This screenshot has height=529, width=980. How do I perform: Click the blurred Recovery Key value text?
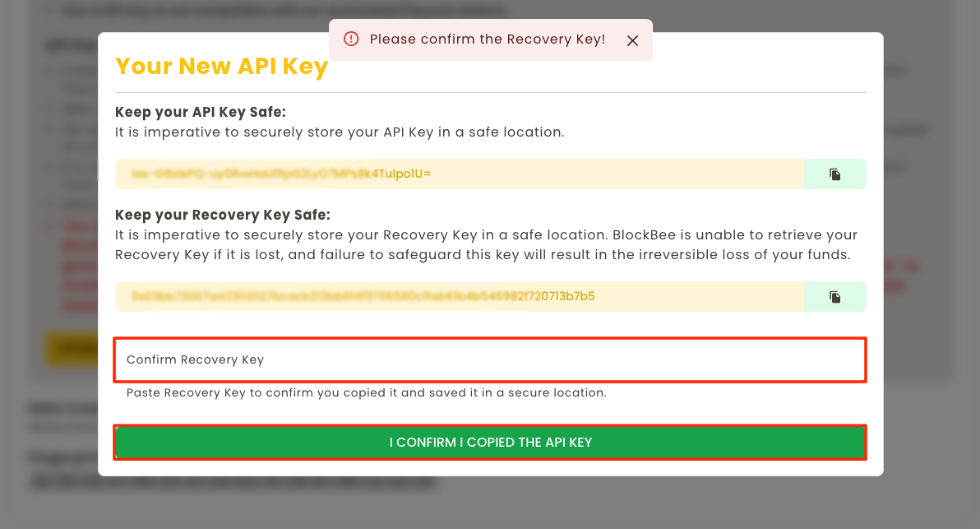(x=363, y=296)
